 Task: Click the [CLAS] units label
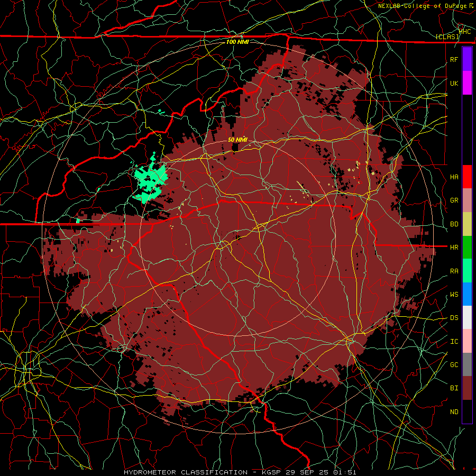(x=447, y=36)
